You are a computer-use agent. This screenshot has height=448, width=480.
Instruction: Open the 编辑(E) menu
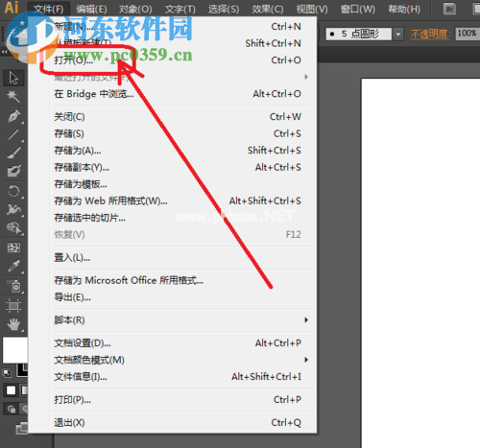click(x=91, y=9)
